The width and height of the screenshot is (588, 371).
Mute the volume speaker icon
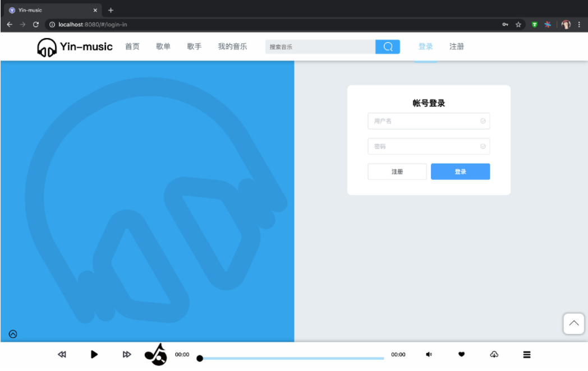(429, 354)
